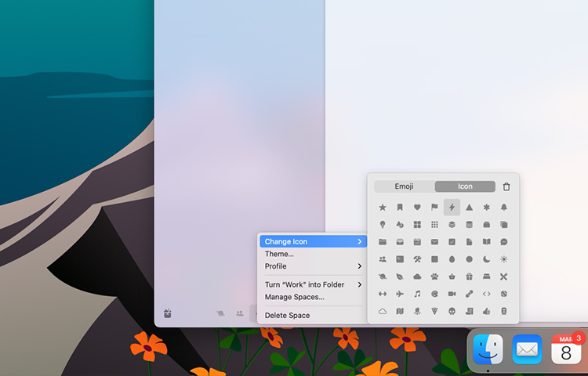Choose the bed icon
The width and height of the screenshot is (588, 376).
tap(486, 277)
